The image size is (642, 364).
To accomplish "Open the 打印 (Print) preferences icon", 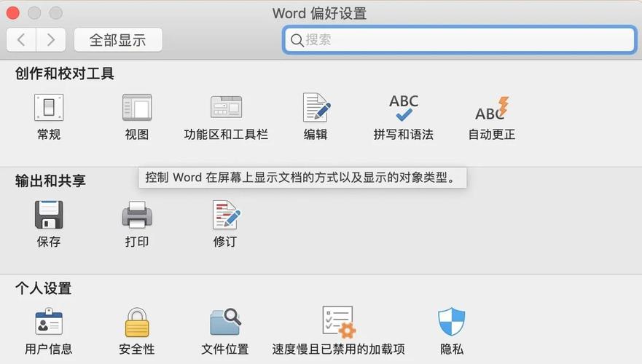I will [137, 215].
